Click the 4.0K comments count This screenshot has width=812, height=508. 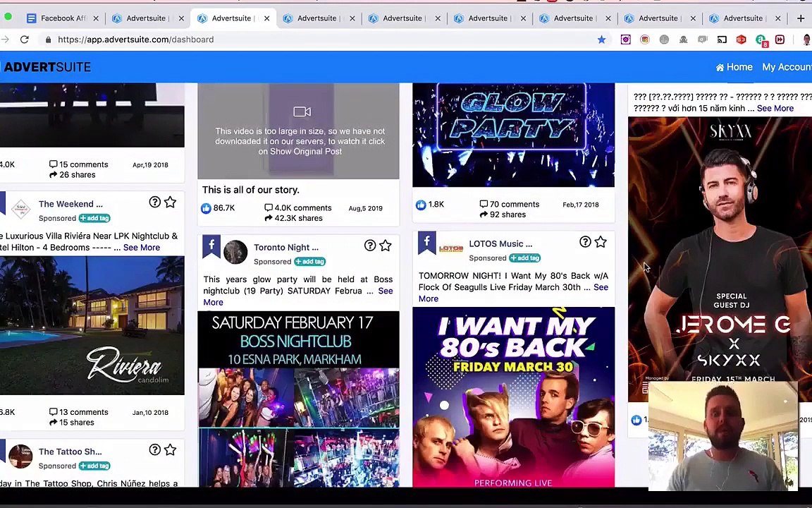303,208
